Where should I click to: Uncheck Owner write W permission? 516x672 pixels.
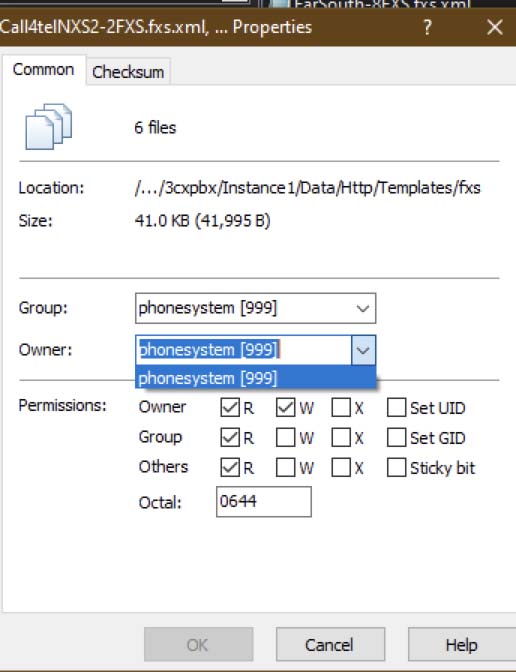tap(285, 407)
